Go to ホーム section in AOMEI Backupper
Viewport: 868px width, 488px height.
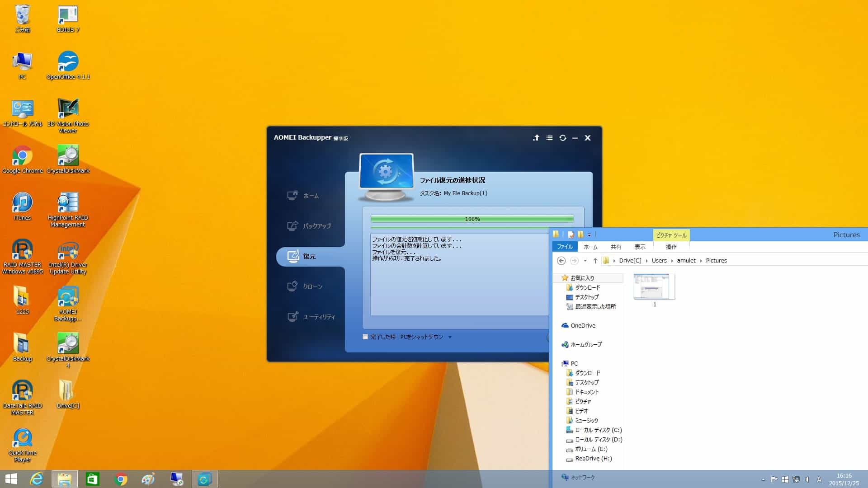pyautogui.click(x=303, y=196)
